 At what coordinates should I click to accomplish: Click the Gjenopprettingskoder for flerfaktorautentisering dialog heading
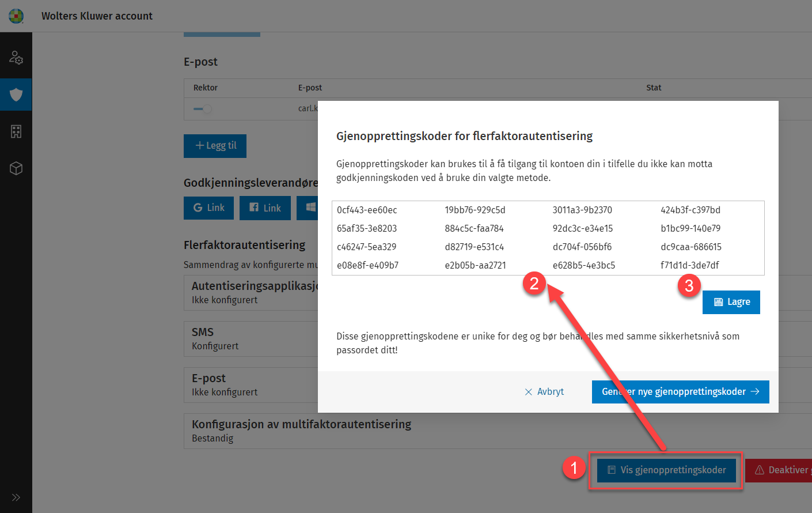click(x=464, y=136)
